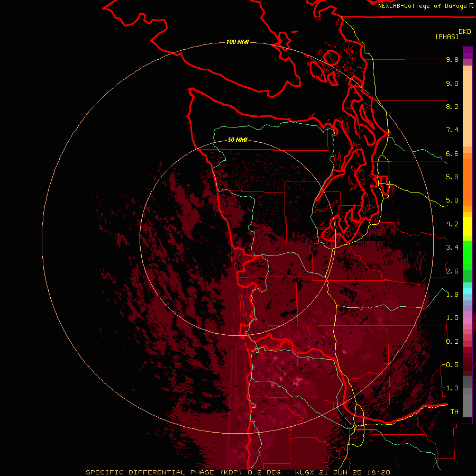This screenshot has height=476, width=476.
Task: Click the dark orange segment of the color bar
Action: tap(467, 182)
